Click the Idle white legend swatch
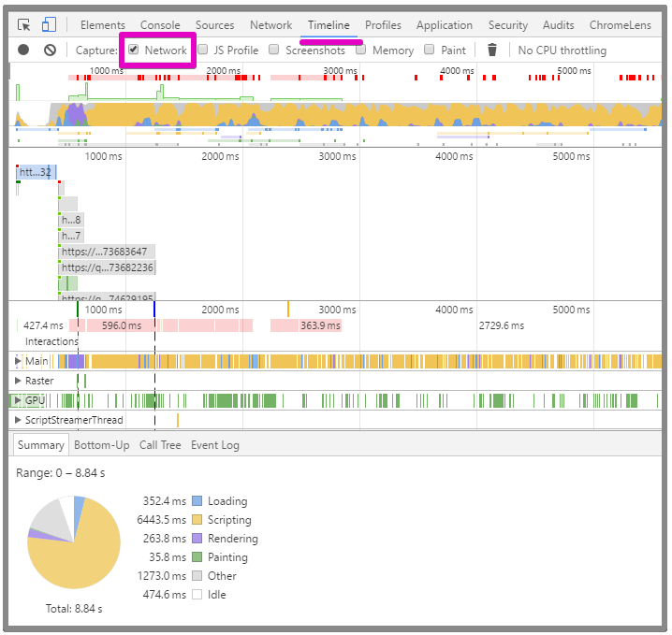Image resolution: width=672 pixels, height=635 pixels. (x=197, y=595)
